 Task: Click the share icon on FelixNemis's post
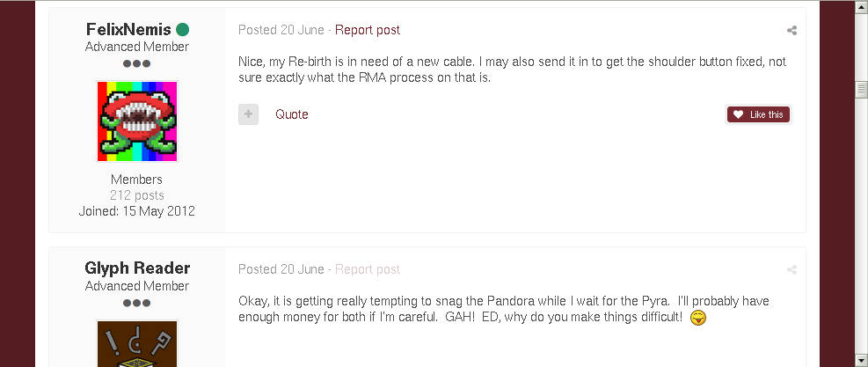(791, 31)
